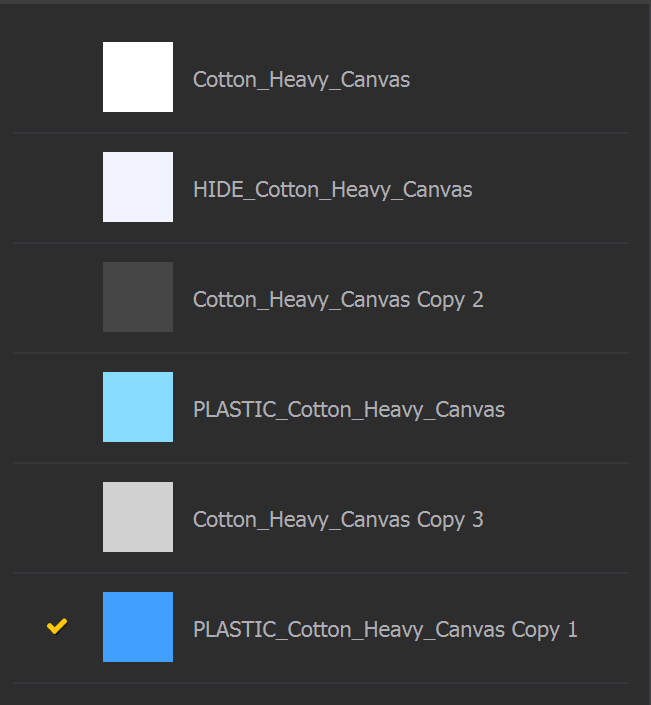The height and width of the screenshot is (705, 651).
Task: Click empty check area left of HIDE_Cotton_Heavy_Canvas
Action: 57,187
